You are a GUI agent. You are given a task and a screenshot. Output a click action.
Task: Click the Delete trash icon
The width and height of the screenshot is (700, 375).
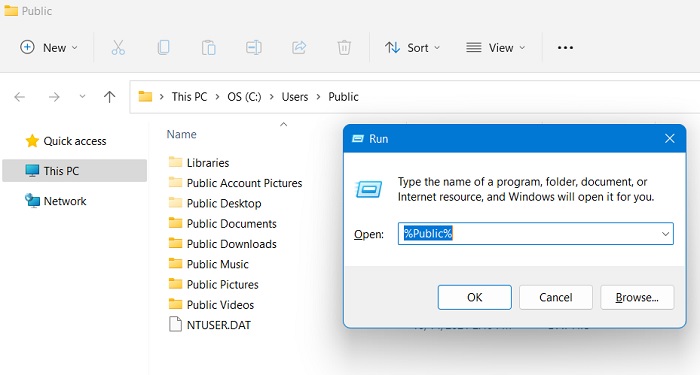click(x=344, y=47)
